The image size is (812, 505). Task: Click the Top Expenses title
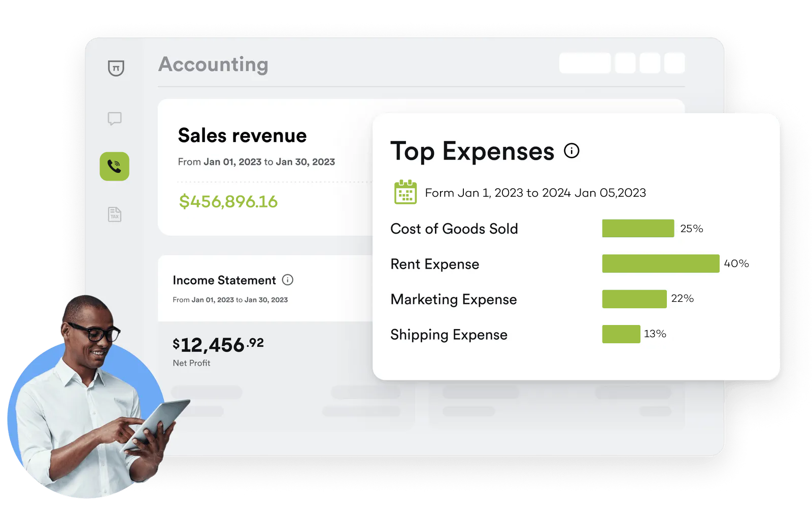(472, 151)
